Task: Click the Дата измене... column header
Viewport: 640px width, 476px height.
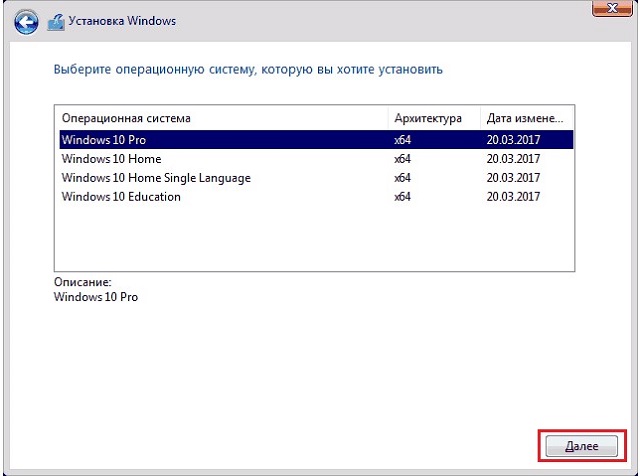Action: pyautogui.click(x=527, y=118)
